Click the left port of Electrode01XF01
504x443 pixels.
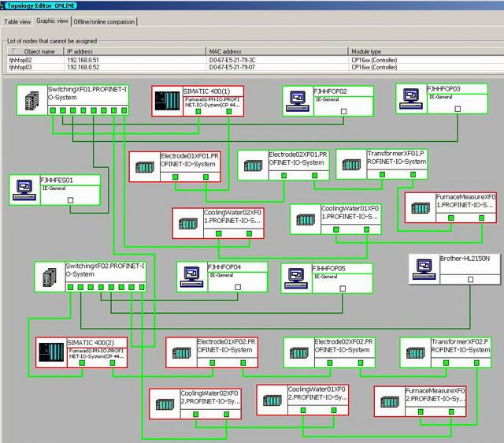[x=175, y=177]
